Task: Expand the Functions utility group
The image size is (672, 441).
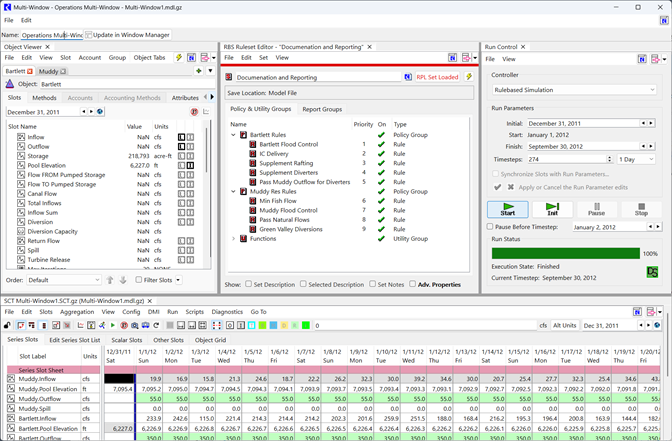Action: point(234,239)
